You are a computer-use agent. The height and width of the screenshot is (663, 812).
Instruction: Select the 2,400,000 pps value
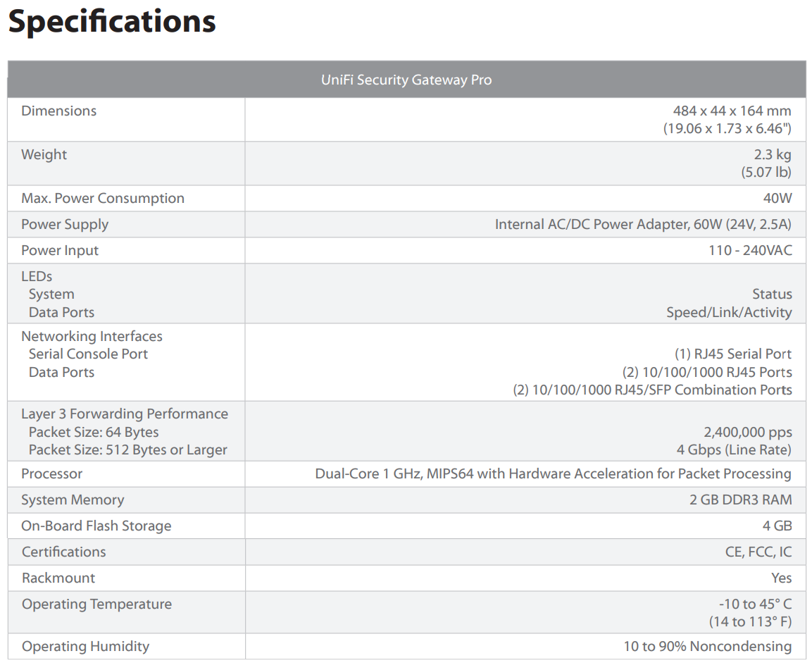(748, 433)
